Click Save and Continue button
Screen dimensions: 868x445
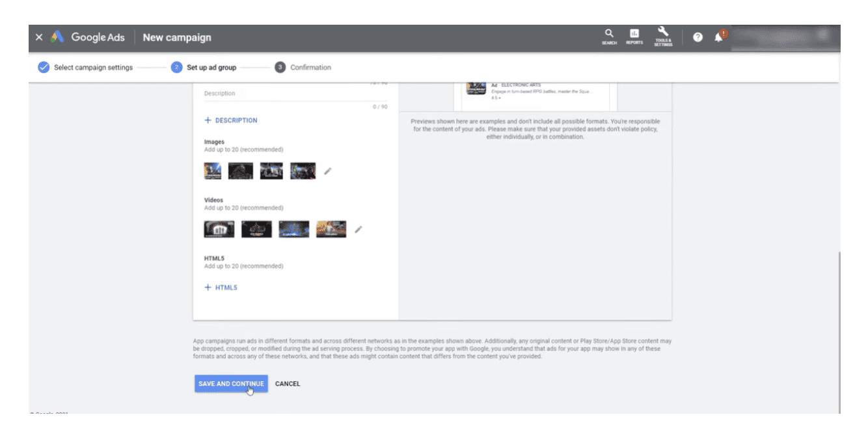(x=231, y=384)
